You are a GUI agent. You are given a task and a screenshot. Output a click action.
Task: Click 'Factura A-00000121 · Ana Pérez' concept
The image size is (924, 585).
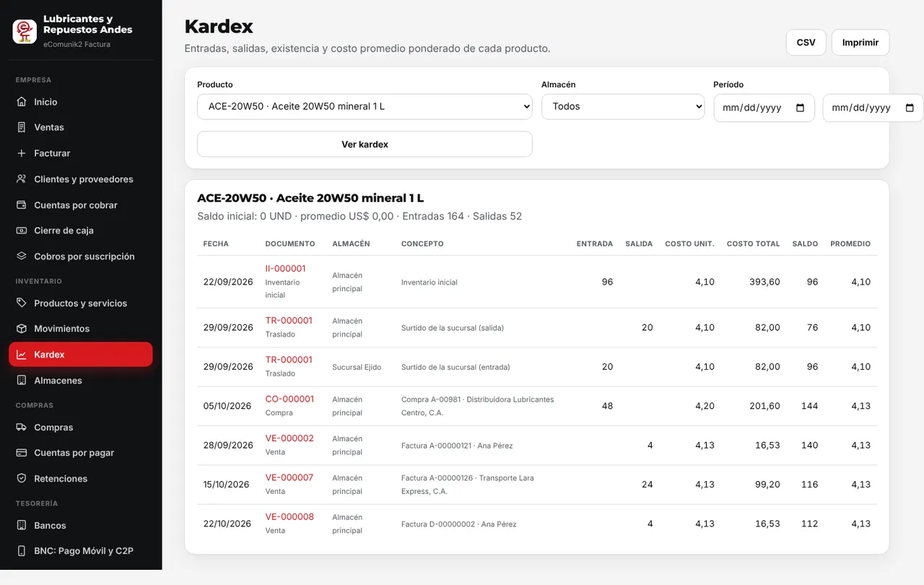click(x=457, y=446)
